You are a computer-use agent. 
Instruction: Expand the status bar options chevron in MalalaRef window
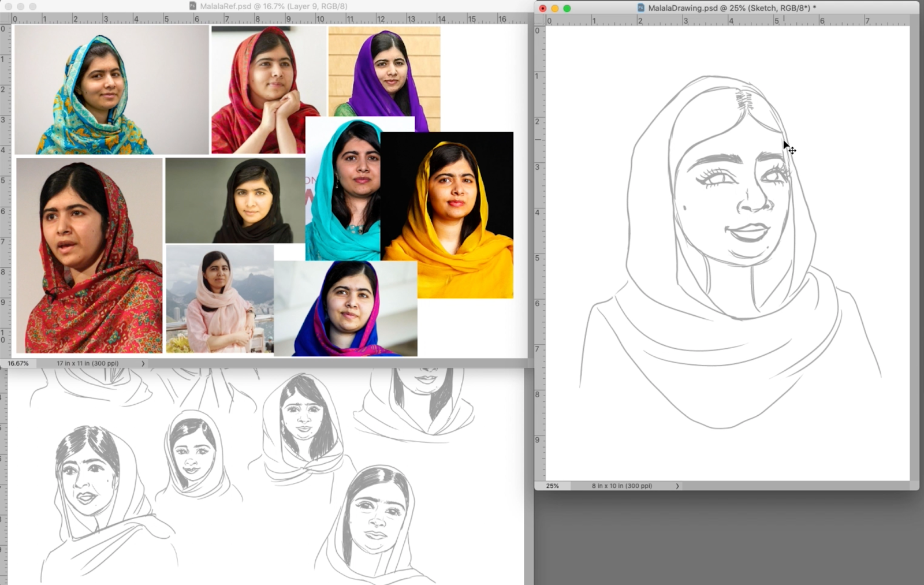(x=142, y=363)
